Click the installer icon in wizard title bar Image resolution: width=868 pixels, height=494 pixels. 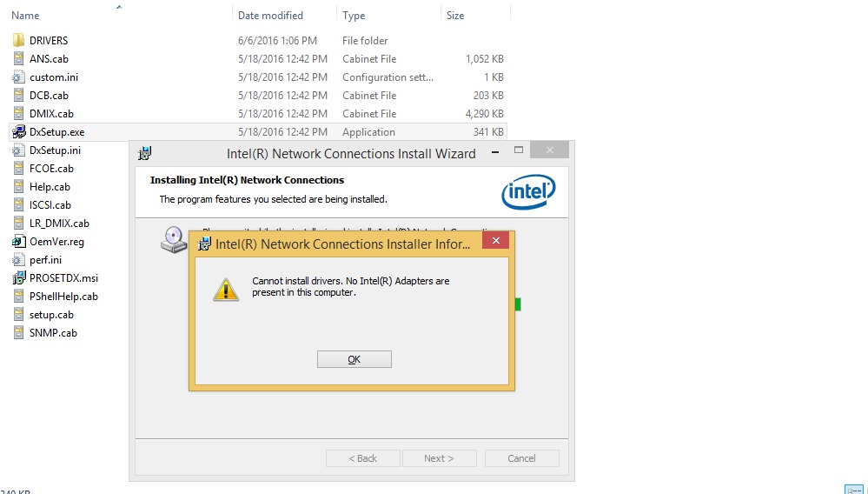144,153
